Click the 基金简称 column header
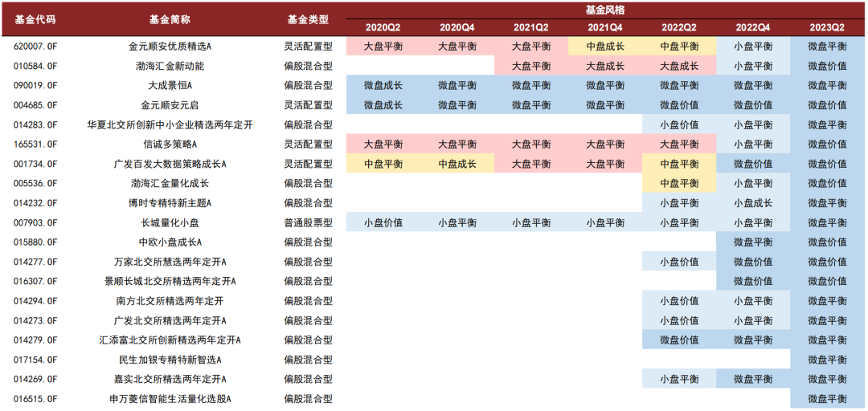The image size is (868, 411). click(170, 19)
